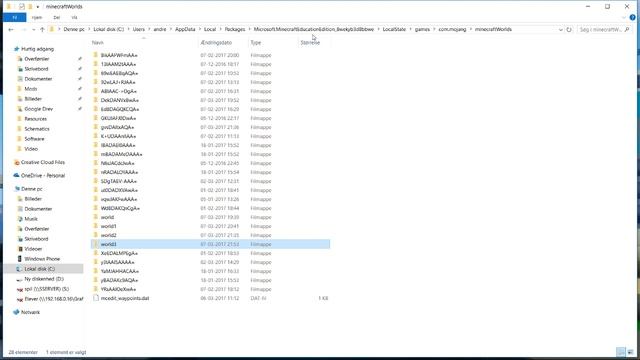
Task: Open Help via blue question mark
Action: pos(633,18)
